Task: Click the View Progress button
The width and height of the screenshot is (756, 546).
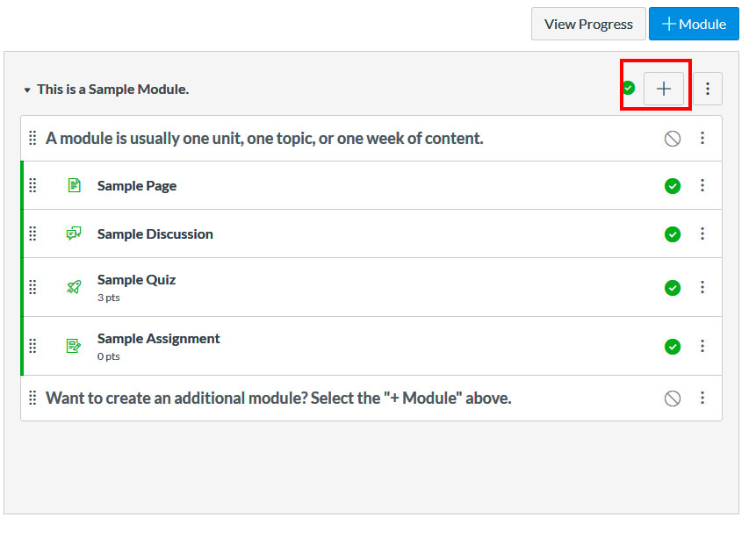Action: coord(587,24)
